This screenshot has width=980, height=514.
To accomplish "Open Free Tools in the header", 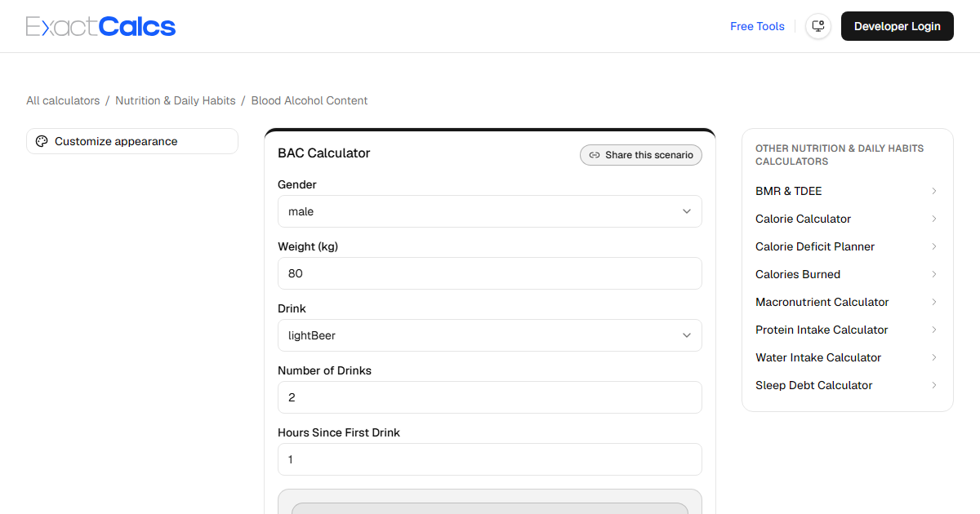I will 757,26.
